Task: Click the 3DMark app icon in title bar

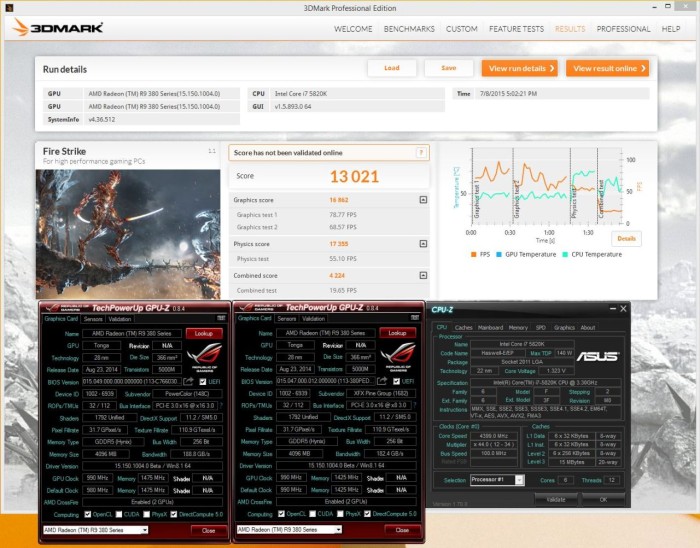Action: (x=9, y=8)
